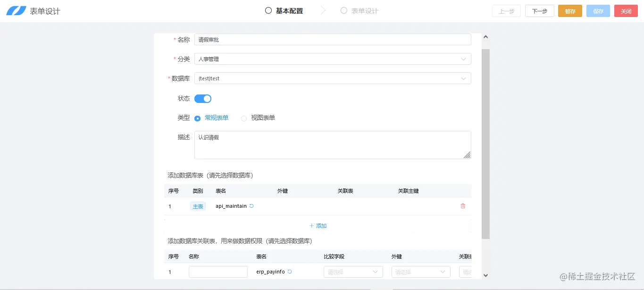Open the 比较字段 dropdown in related table
This screenshot has height=290, width=644.
pyautogui.click(x=353, y=272)
